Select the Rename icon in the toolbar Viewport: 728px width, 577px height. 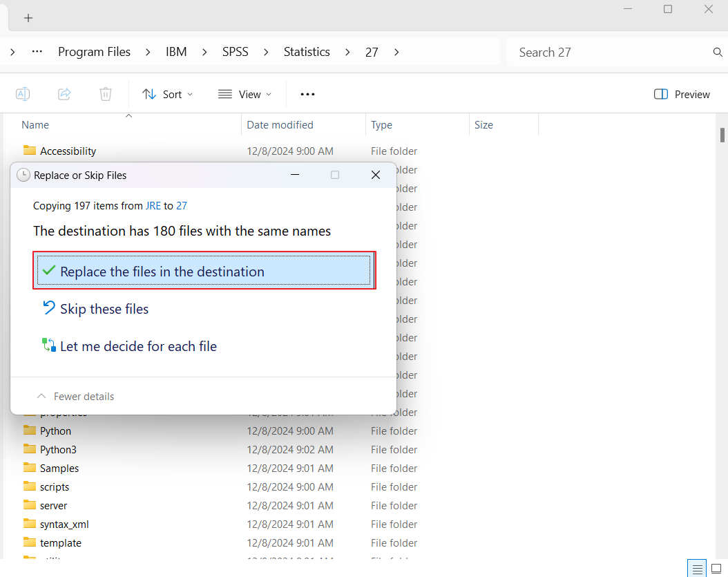point(22,93)
